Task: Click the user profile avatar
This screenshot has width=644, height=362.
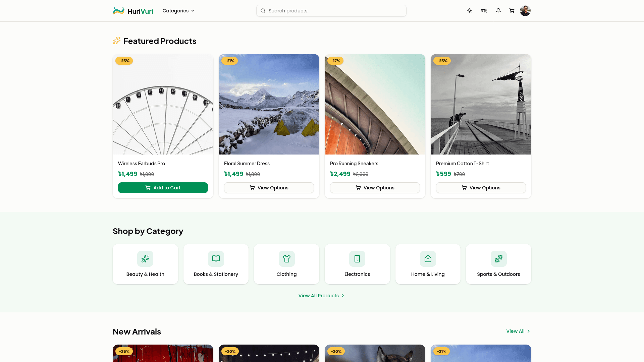Action: (525, 11)
